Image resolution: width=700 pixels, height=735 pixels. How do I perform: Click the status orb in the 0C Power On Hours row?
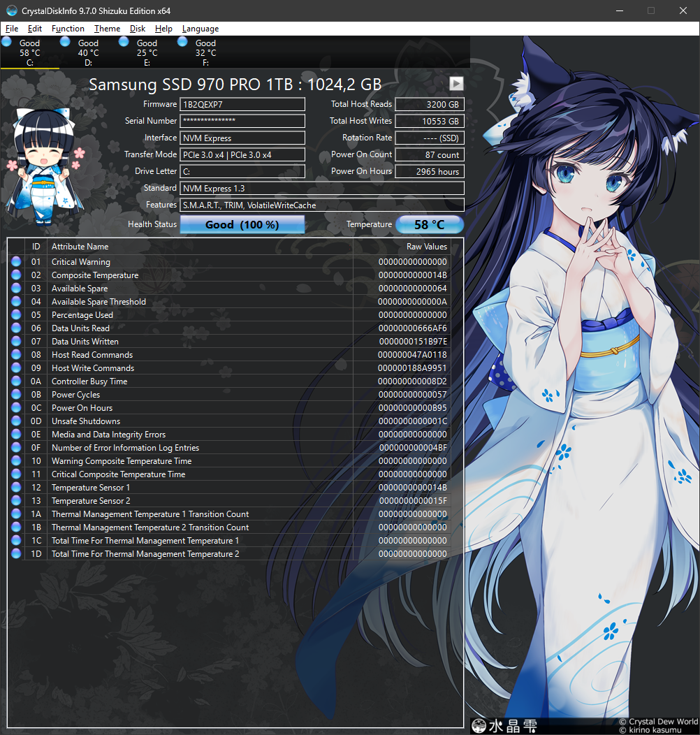[x=16, y=408]
